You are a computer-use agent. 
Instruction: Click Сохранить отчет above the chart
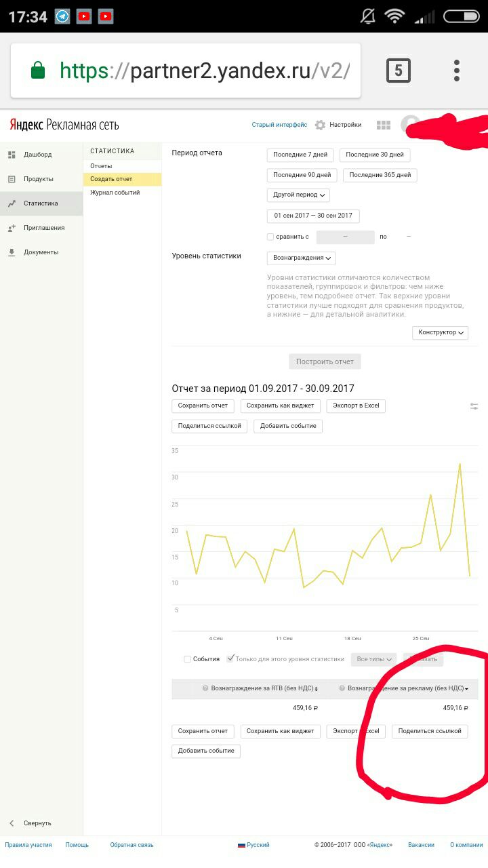pyautogui.click(x=203, y=406)
